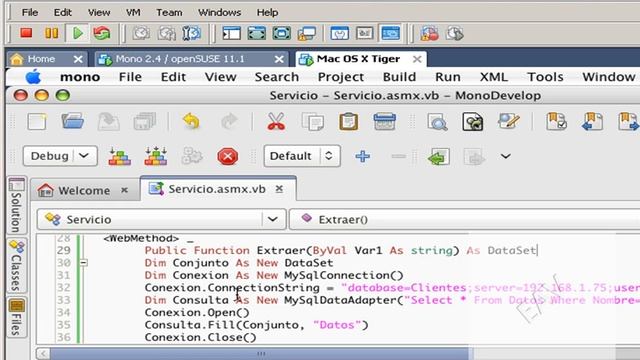Viewport: 640px width, 360px height.
Task: Close the Welcome tab
Action: pyautogui.click(x=124, y=190)
